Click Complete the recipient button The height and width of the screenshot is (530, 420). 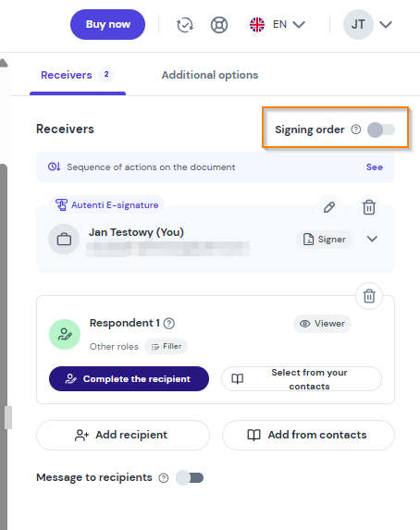[129, 379]
